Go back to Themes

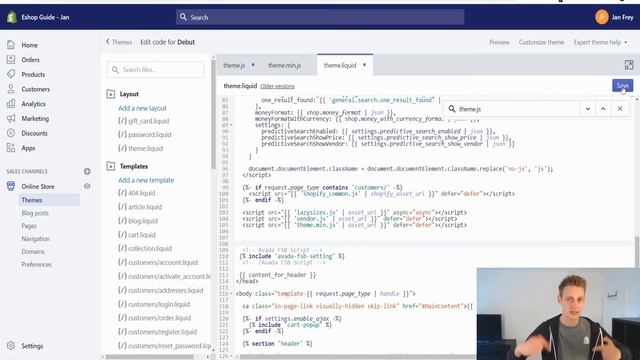point(119,42)
